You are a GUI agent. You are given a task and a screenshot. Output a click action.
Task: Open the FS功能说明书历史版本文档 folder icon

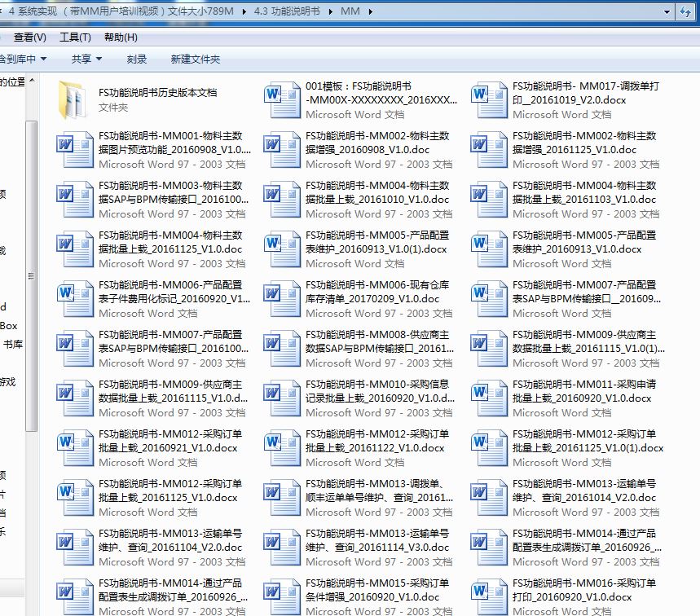[x=73, y=100]
